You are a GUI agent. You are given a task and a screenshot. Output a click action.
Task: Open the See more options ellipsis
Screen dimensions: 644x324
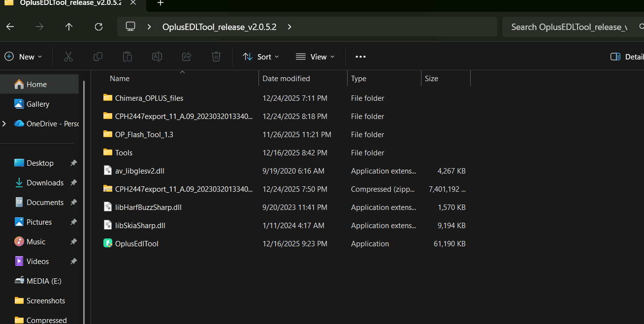pos(360,57)
